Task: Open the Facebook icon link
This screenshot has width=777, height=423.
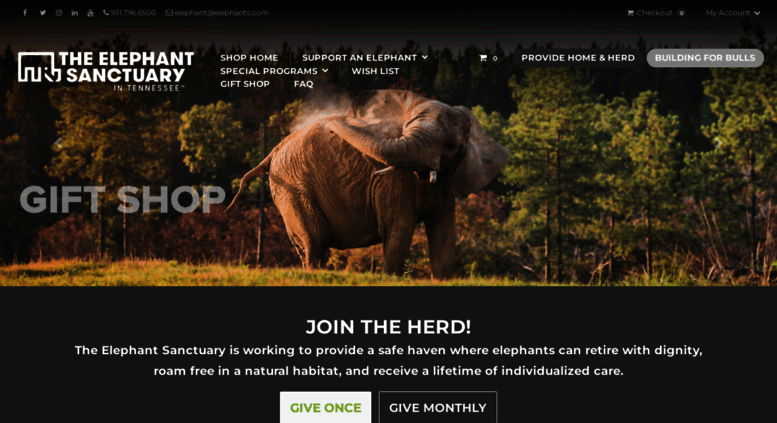Action: 25,13
